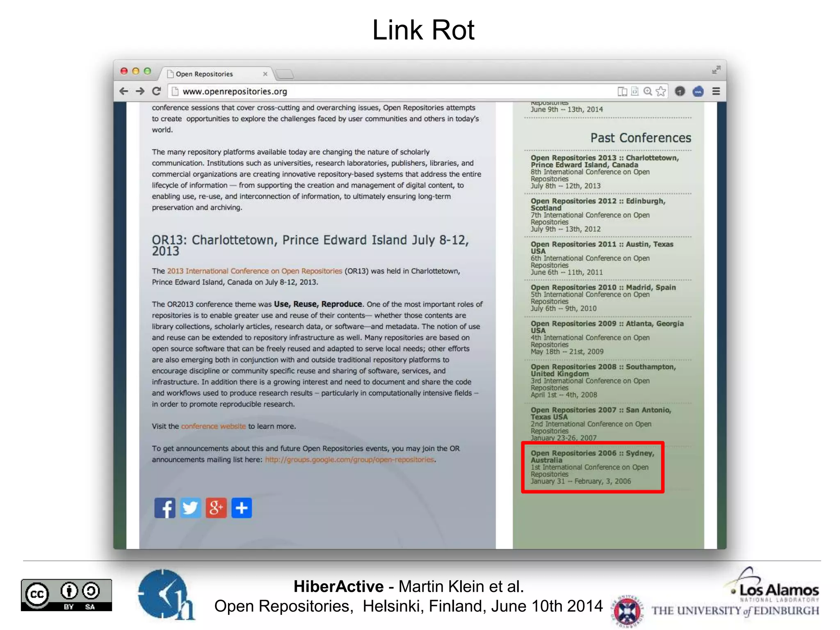
Task: Click the blue round extension icon
Action: (698, 91)
